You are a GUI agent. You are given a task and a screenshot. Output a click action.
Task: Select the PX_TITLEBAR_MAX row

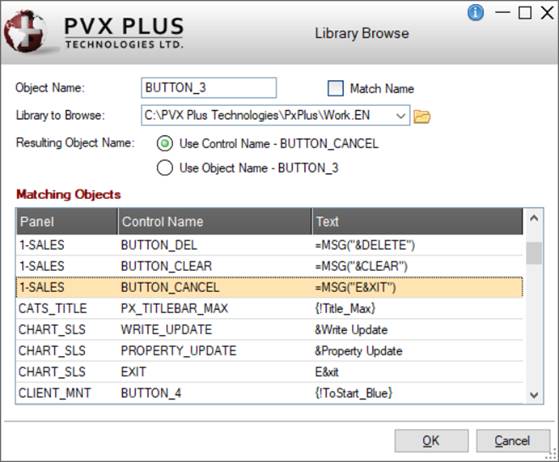(270, 308)
